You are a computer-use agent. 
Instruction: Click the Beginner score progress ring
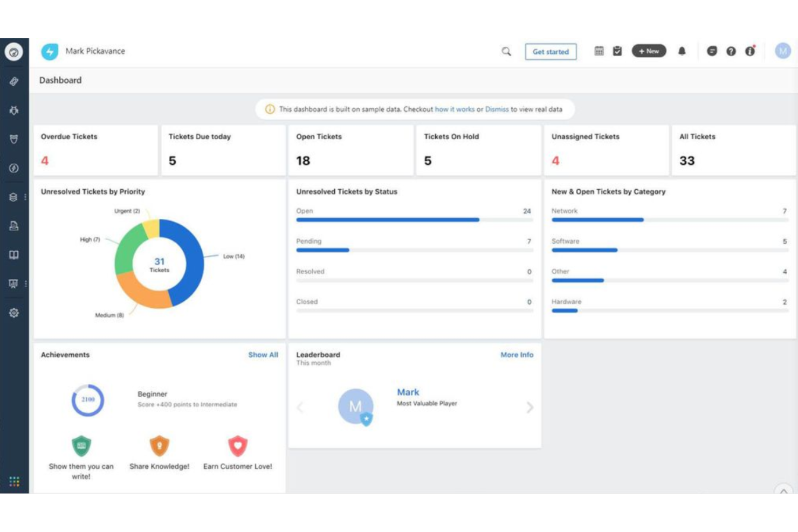click(x=87, y=400)
